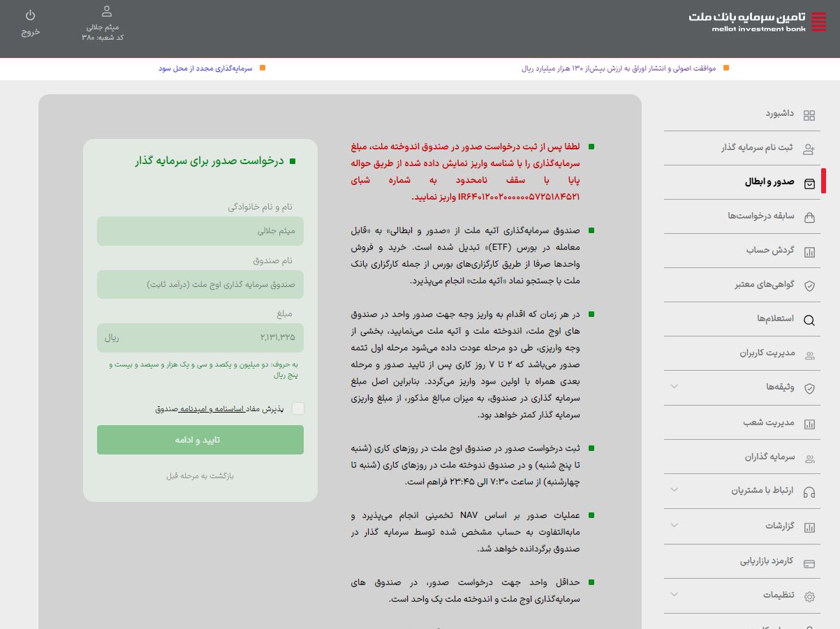Viewport: 840px width, 629px height.
Task: Click the نام و نام خانوادگی field
Action: [x=200, y=231]
